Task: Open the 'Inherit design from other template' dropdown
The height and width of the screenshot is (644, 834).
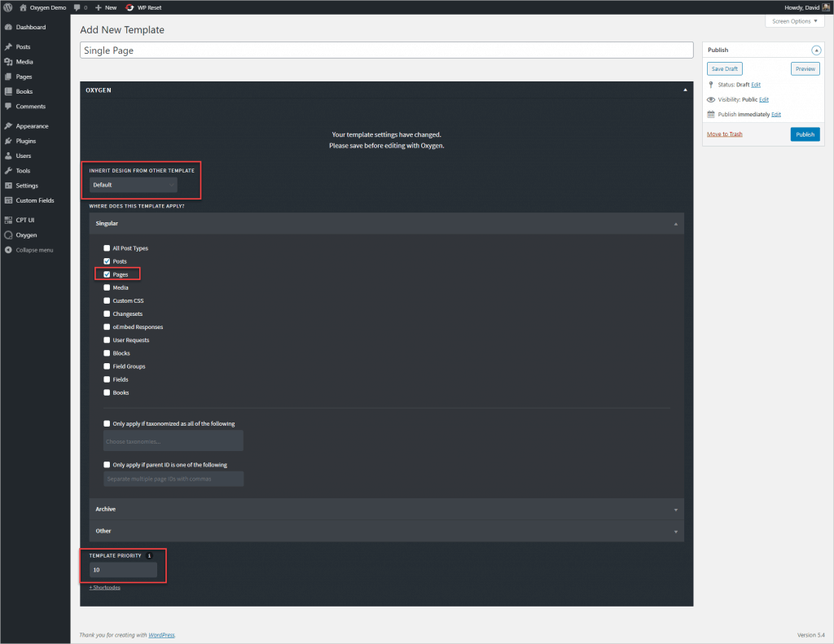Action: click(132, 185)
